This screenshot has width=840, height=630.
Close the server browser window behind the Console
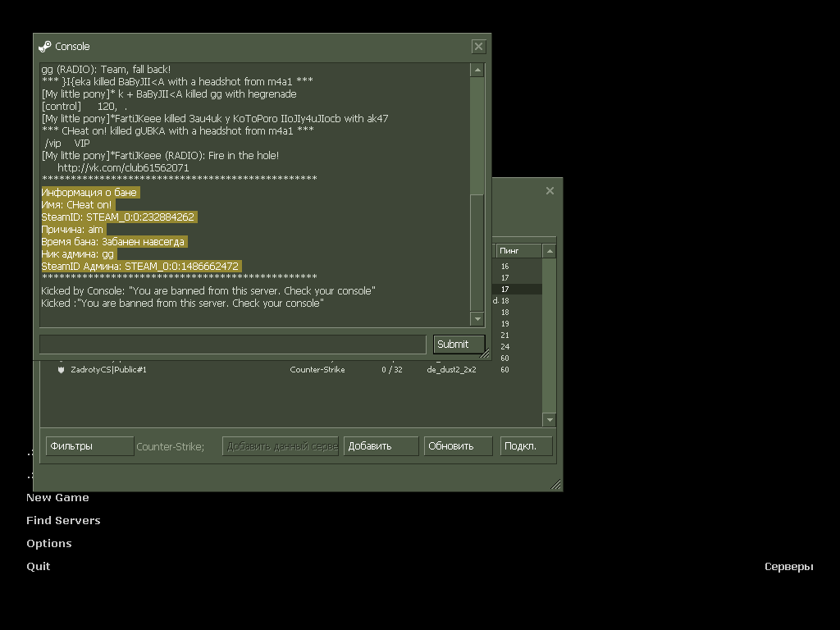(550, 190)
